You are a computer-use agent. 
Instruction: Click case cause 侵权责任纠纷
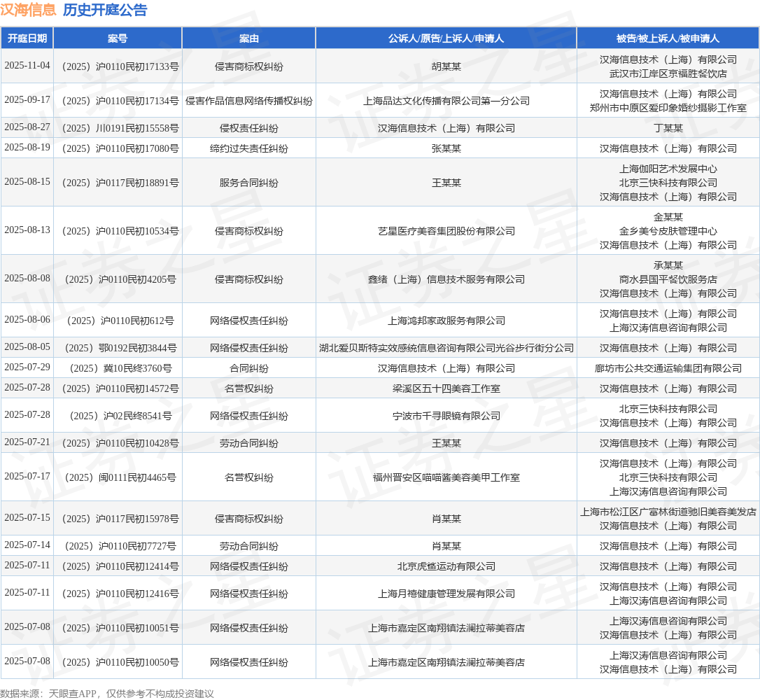pos(248,128)
